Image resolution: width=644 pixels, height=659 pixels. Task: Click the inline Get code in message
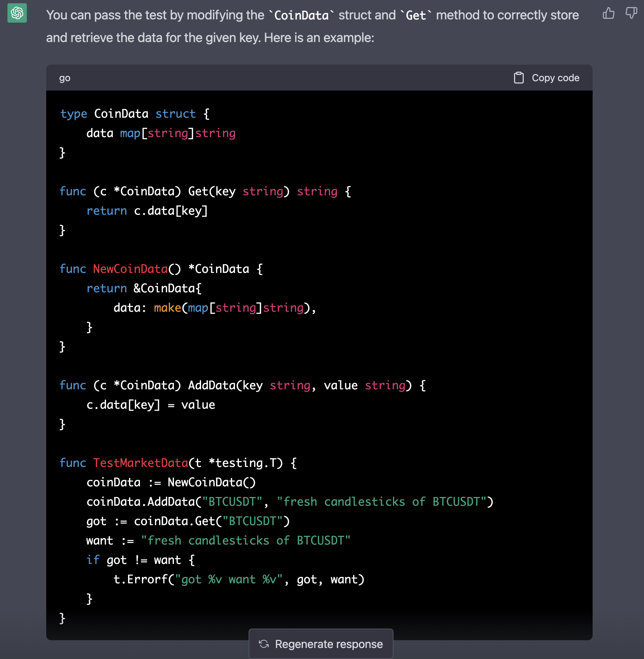coord(416,16)
